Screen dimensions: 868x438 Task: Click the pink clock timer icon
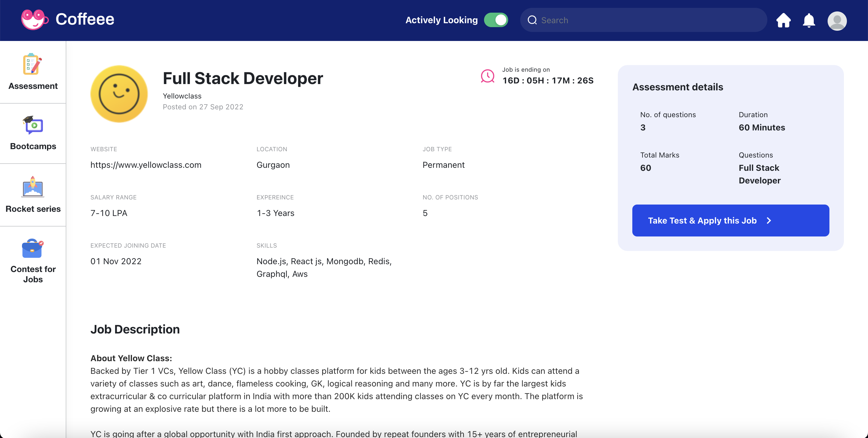pos(487,77)
